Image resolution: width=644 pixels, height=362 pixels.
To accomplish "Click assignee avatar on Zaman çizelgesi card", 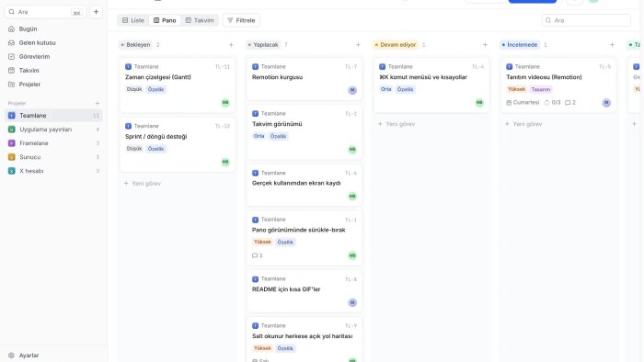I will [x=225, y=103].
